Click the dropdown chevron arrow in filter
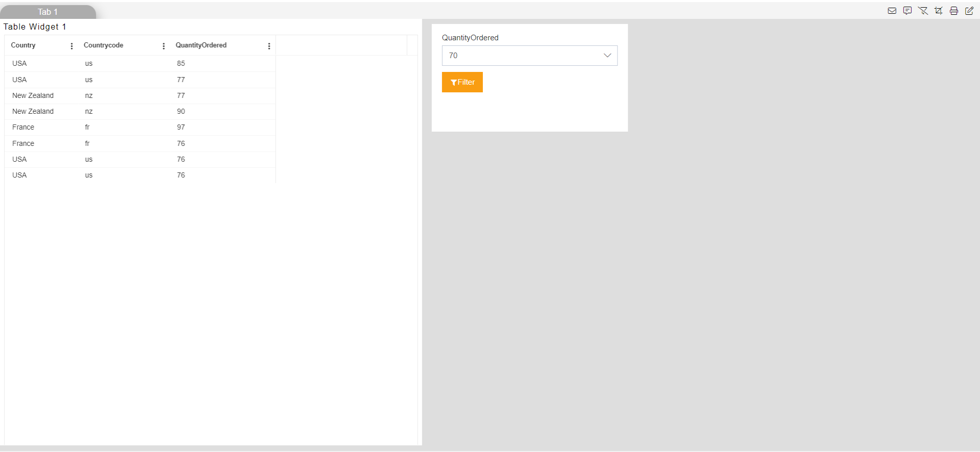The width and height of the screenshot is (980, 452). [x=607, y=56]
